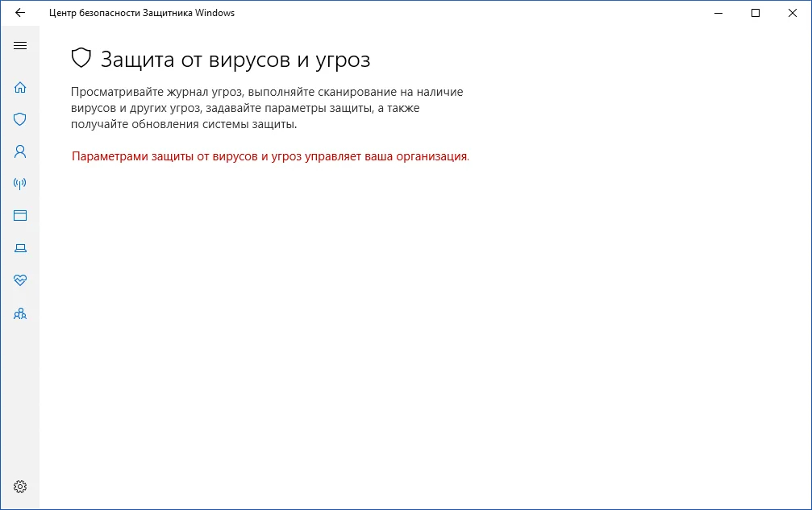Open the Home page from sidebar
The width and height of the screenshot is (812, 510).
click(20, 87)
